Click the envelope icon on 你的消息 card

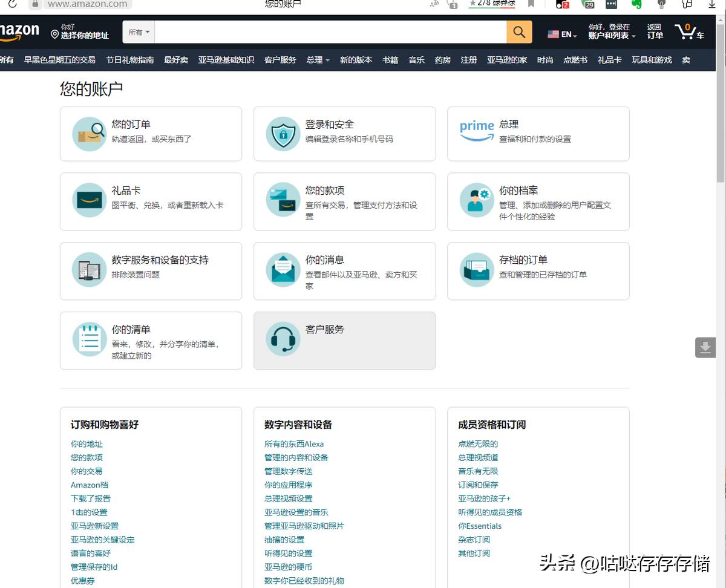282,271
